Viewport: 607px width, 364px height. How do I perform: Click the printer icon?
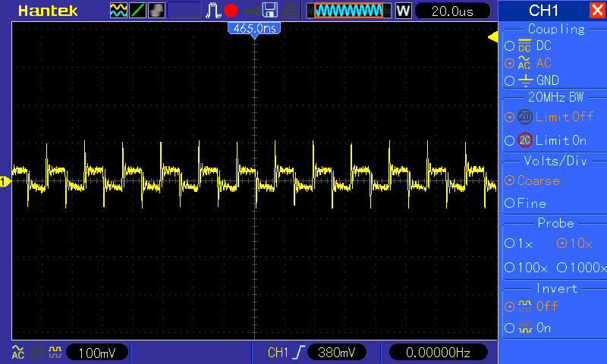click(x=289, y=11)
